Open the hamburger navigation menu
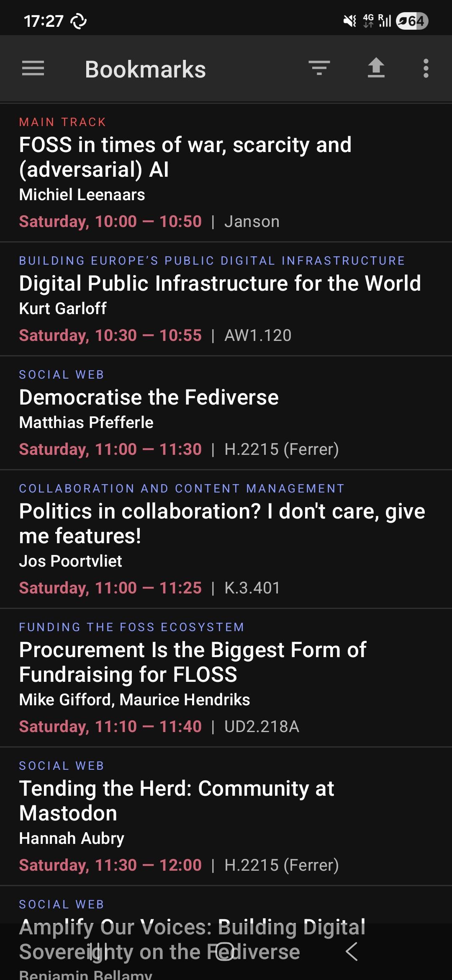452x980 pixels. 33,68
